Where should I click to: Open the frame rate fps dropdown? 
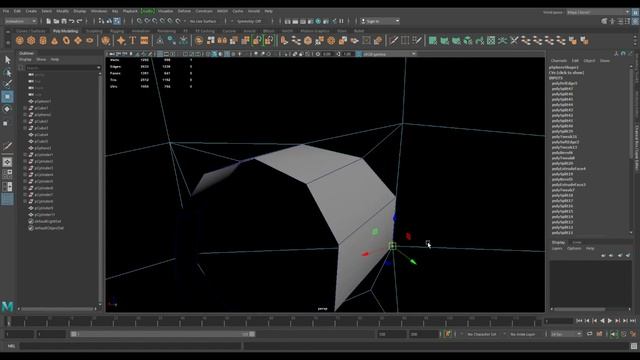tap(566, 334)
